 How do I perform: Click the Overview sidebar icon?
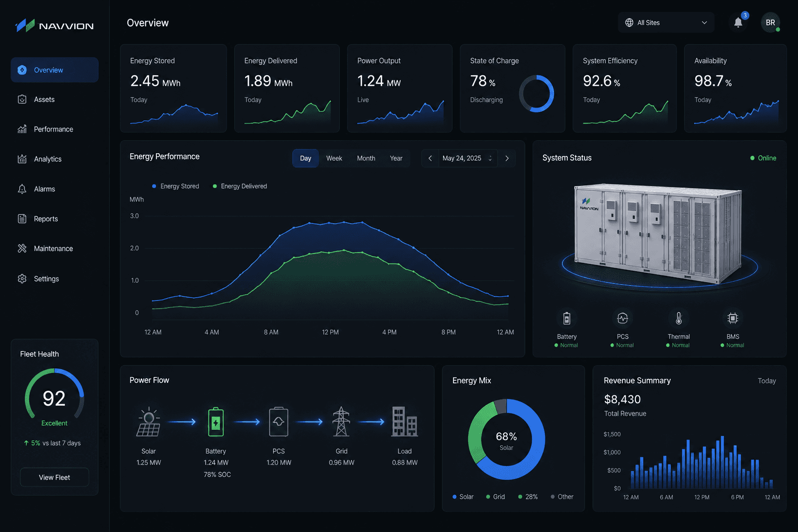click(22, 70)
